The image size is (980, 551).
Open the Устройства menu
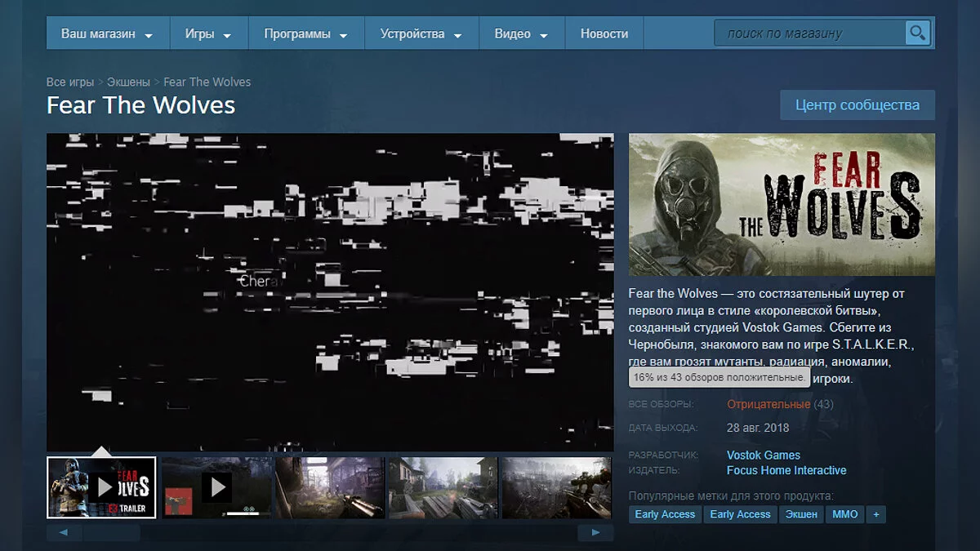(x=421, y=34)
